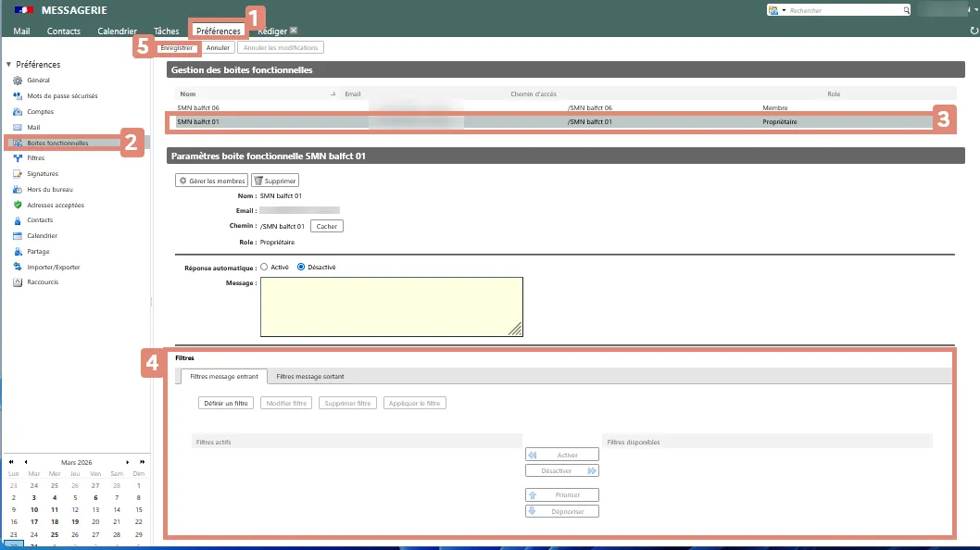Jump forward one year in mini calendar
The height and width of the screenshot is (550, 980).
pyautogui.click(x=142, y=462)
